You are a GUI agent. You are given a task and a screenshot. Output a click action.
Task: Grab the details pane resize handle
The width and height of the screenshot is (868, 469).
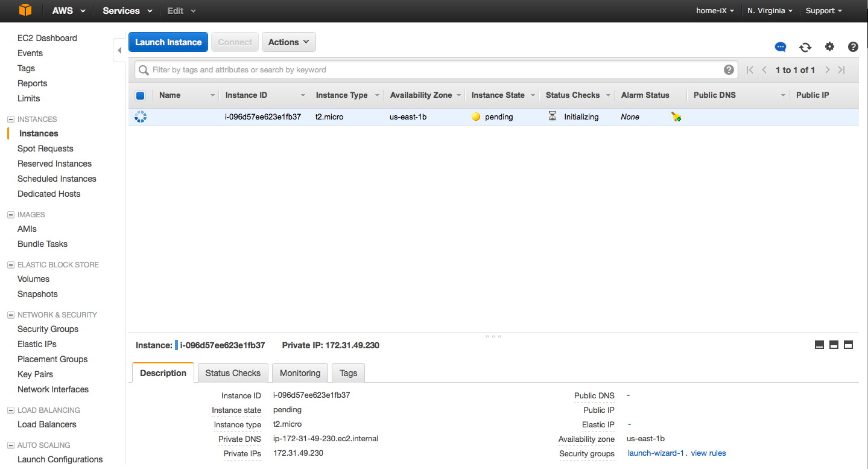[x=493, y=336]
